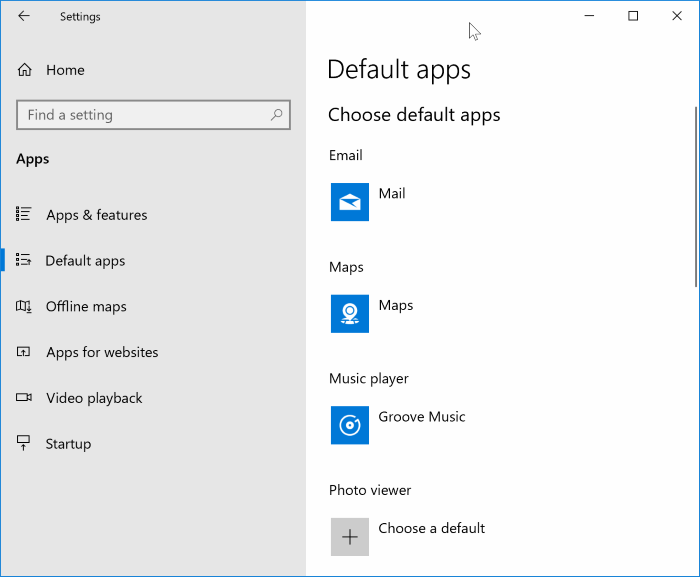Select Default apps in sidebar
The height and width of the screenshot is (577, 700).
point(85,261)
